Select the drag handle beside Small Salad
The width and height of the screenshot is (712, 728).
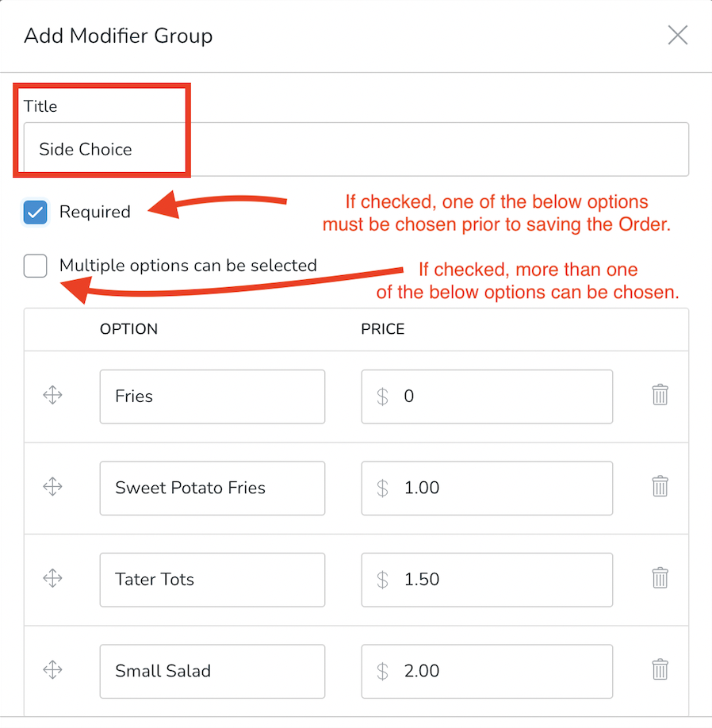tap(52, 670)
